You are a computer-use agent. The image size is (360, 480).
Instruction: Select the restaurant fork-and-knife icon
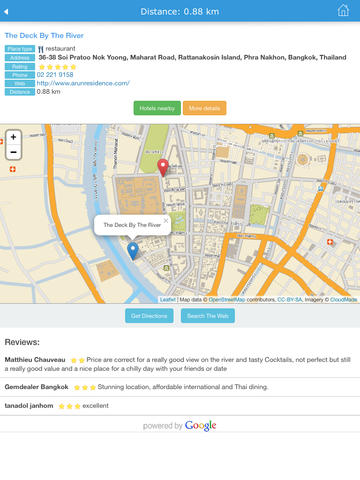41,49
